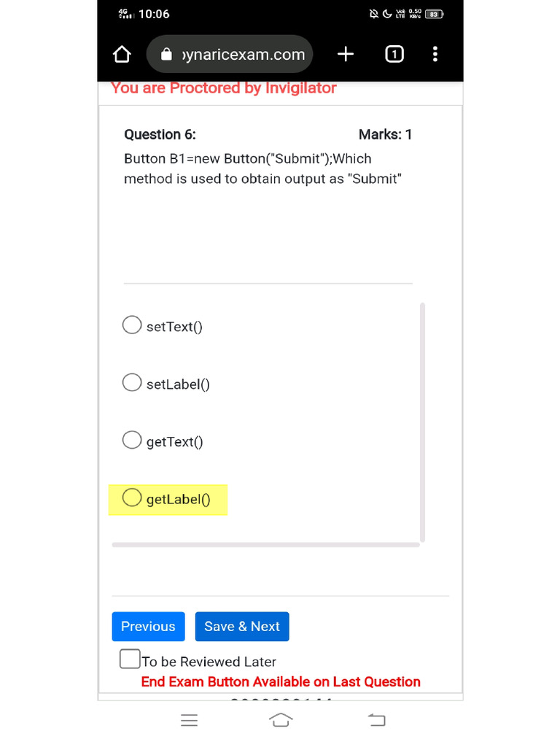Image resolution: width=560 pixels, height=747 pixels.
Task: Tap the battery indicator in status bar
Action: [x=435, y=14]
